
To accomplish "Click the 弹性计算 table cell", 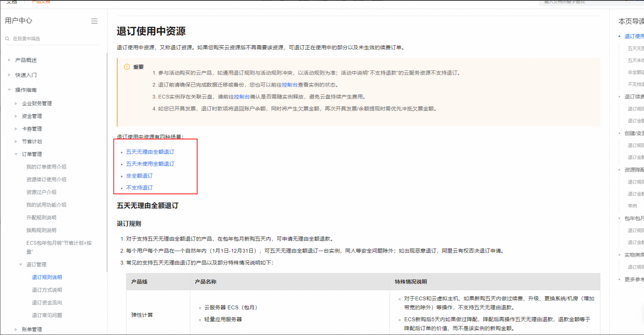I will tap(142, 315).
